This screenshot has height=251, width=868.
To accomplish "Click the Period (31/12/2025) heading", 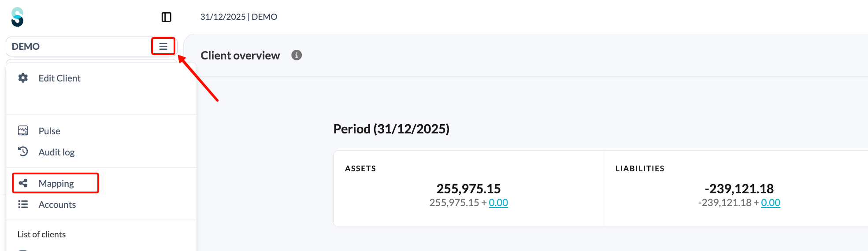I will [391, 129].
